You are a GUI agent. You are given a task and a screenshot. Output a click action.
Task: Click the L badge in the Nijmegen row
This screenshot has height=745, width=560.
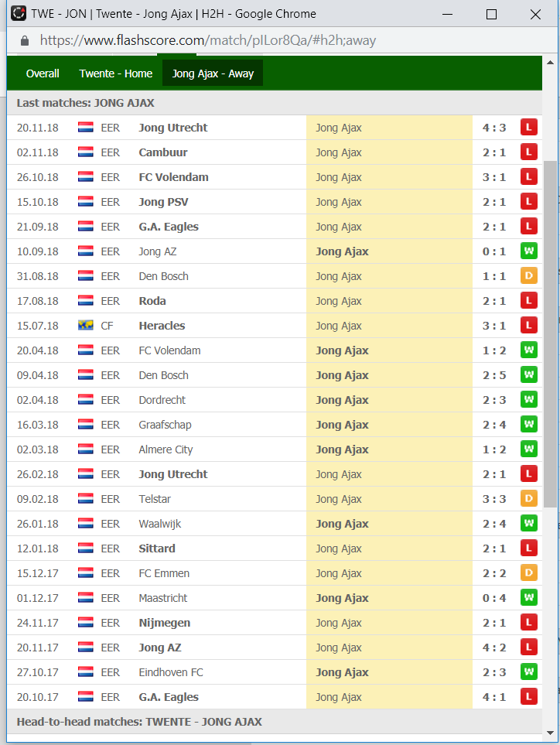tap(528, 623)
